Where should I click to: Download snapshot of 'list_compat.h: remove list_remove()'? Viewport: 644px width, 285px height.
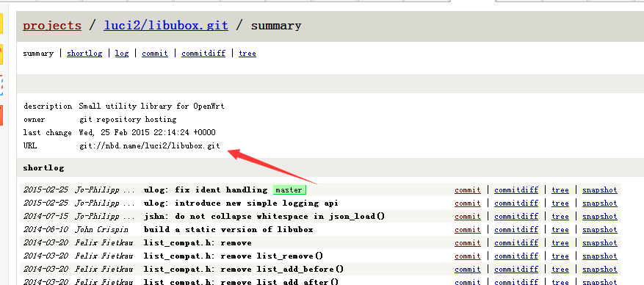[x=600, y=256]
